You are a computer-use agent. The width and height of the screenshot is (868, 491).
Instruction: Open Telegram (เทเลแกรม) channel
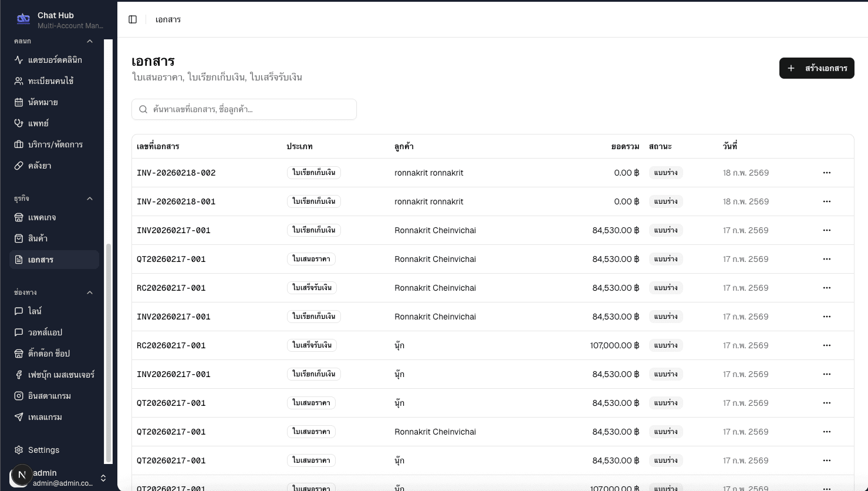[x=45, y=417]
